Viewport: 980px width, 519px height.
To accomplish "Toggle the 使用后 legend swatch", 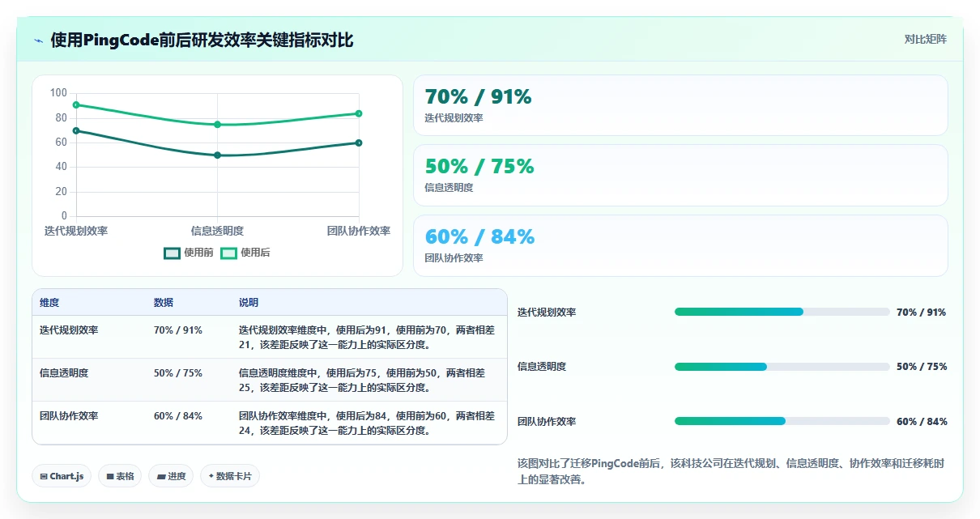I will pos(228,253).
